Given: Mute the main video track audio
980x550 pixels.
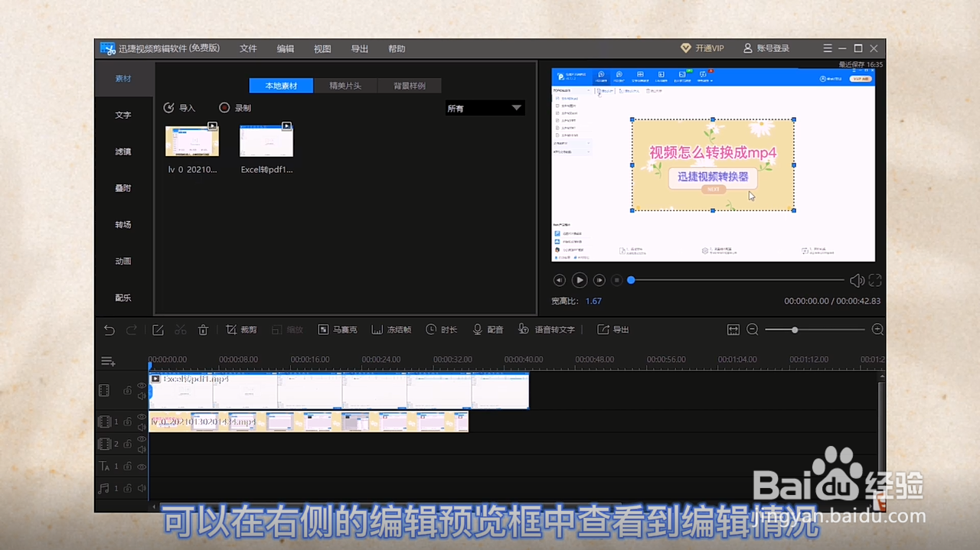Looking at the screenshot, I should pyautogui.click(x=141, y=395).
